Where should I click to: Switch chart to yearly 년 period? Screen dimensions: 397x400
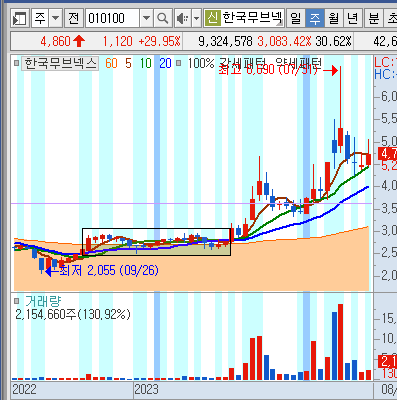[x=353, y=18]
